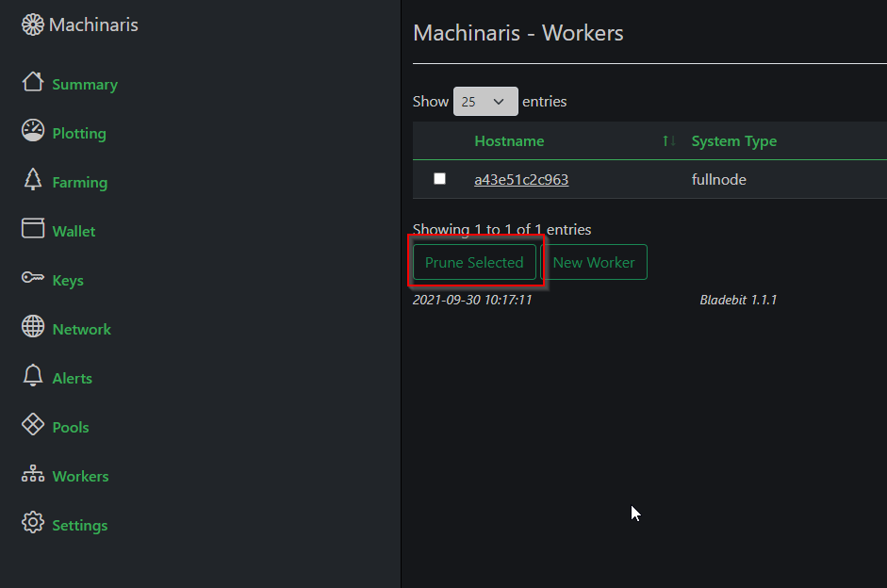Click the Machinaris logo icon
The height and width of the screenshot is (588, 887).
point(32,24)
